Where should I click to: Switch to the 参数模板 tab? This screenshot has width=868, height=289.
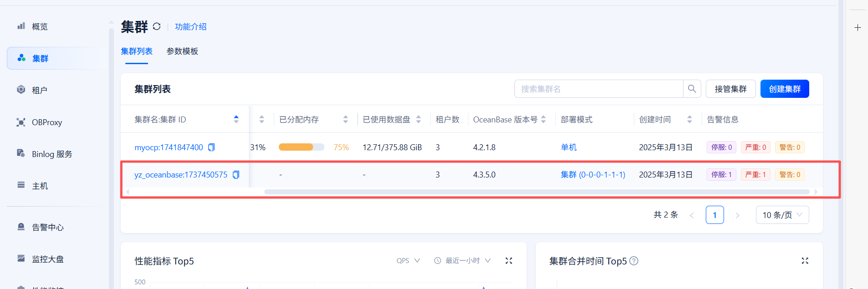182,51
